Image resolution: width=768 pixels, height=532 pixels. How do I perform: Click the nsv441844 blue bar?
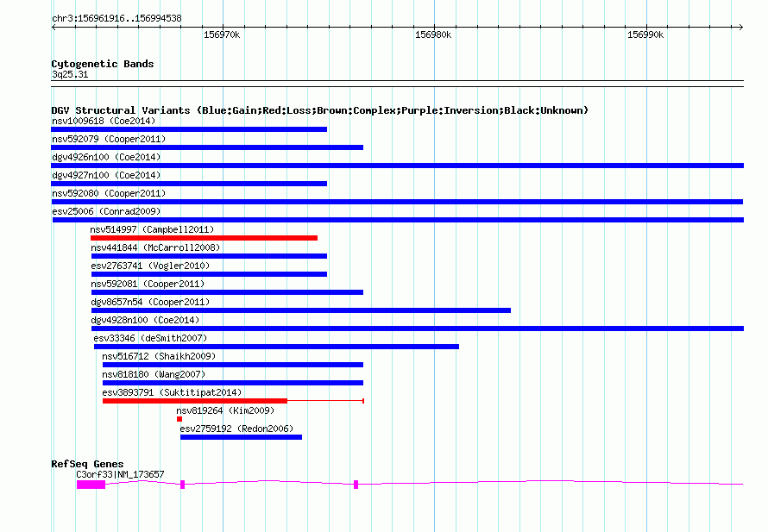pyautogui.click(x=209, y=256)
